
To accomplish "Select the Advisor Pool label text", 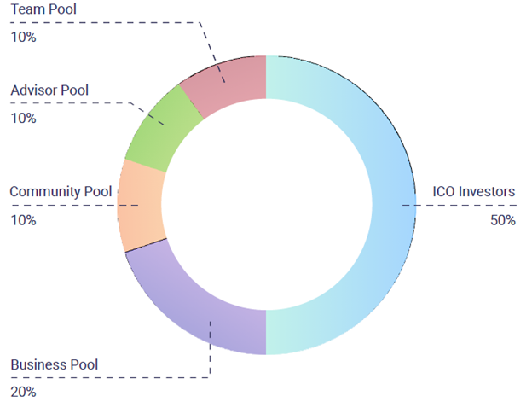I will point(49,90).
